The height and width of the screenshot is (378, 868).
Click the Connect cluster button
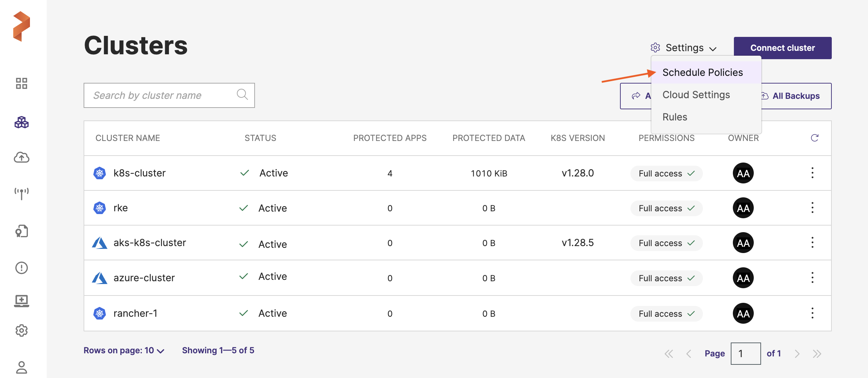pyautogui.click(x=782, y=48)
